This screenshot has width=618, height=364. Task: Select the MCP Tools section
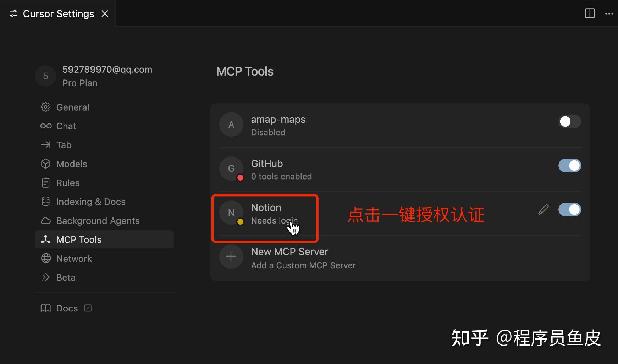(x=104, y=239)
